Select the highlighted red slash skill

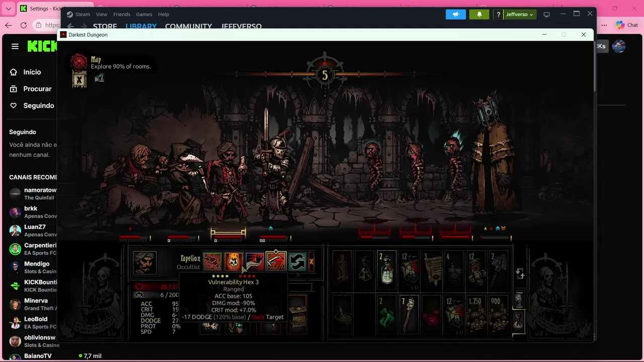click(x=276, y=262)
